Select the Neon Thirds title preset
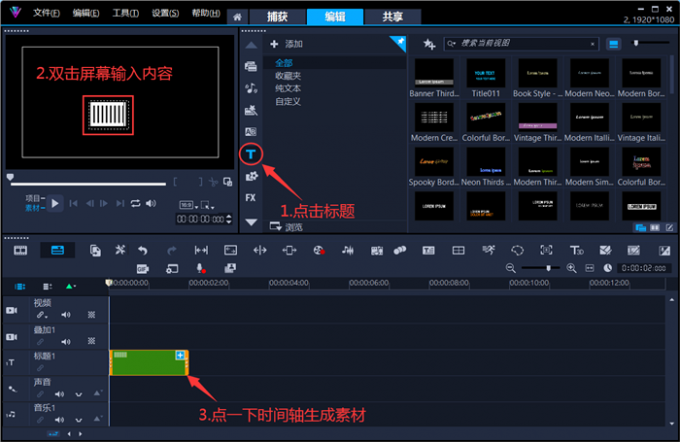This screenshot has width=680, height=442. coord(486,167)
